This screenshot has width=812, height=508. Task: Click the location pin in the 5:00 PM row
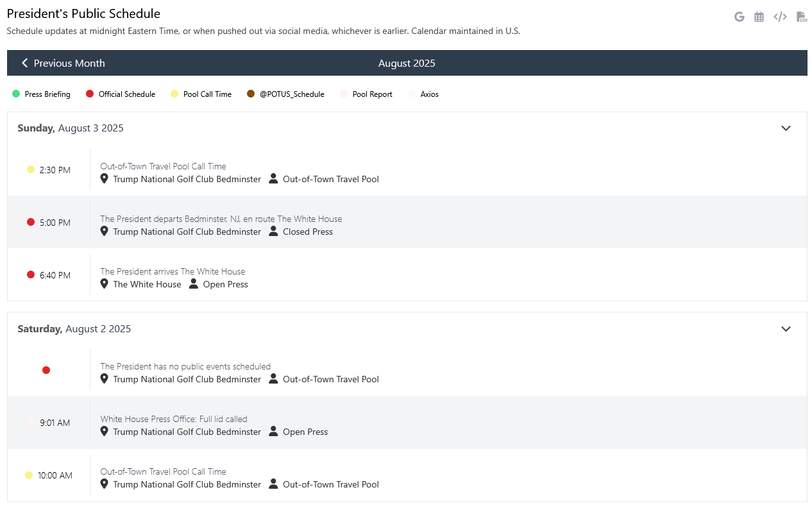click(105, 231)
